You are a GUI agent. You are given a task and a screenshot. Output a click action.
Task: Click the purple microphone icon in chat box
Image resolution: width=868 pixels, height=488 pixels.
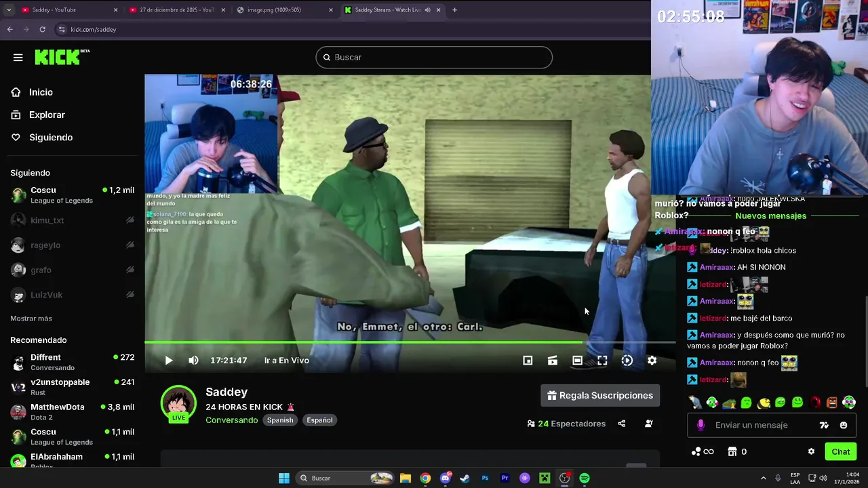click(x=701, y=425)
